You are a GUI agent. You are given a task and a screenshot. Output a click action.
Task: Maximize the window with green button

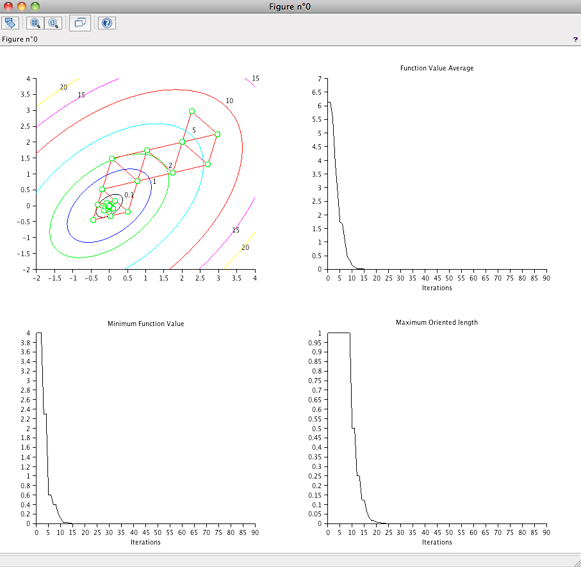(35, 6)
